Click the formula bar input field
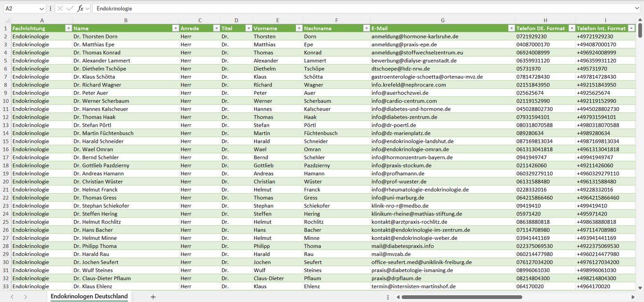This screenshot has width=644, height=302. [x=357, y=8]
